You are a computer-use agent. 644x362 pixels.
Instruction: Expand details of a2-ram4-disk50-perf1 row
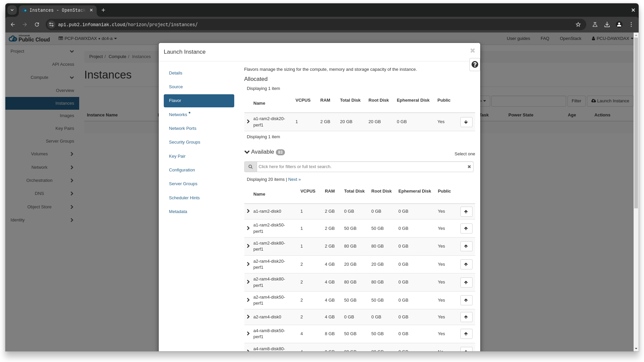(x=248, y=300)
